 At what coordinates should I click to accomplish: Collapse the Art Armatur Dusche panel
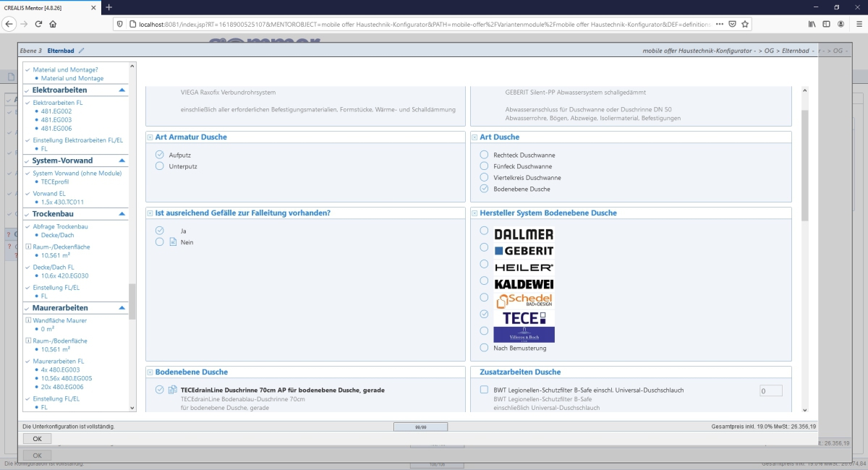(x=150, y=137)
